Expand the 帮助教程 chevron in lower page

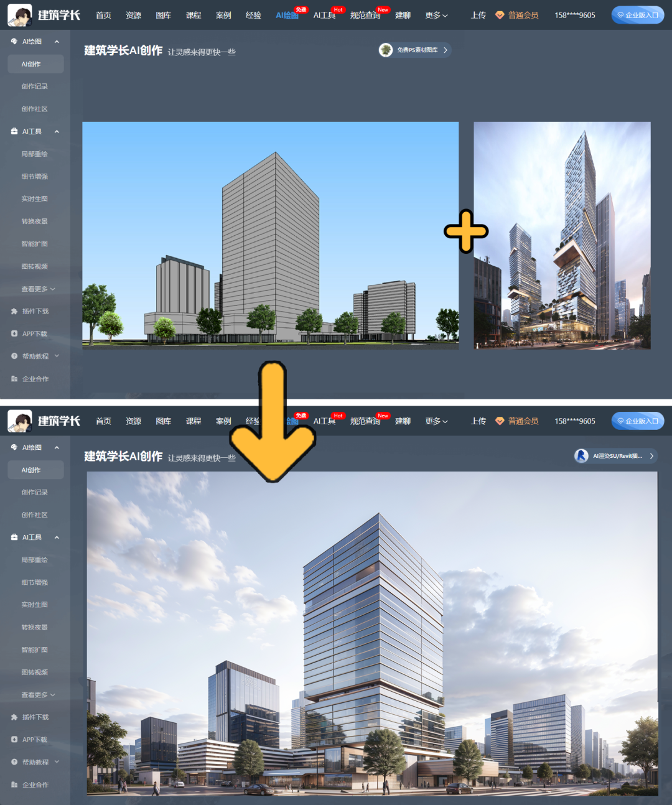tap(57, 761)
